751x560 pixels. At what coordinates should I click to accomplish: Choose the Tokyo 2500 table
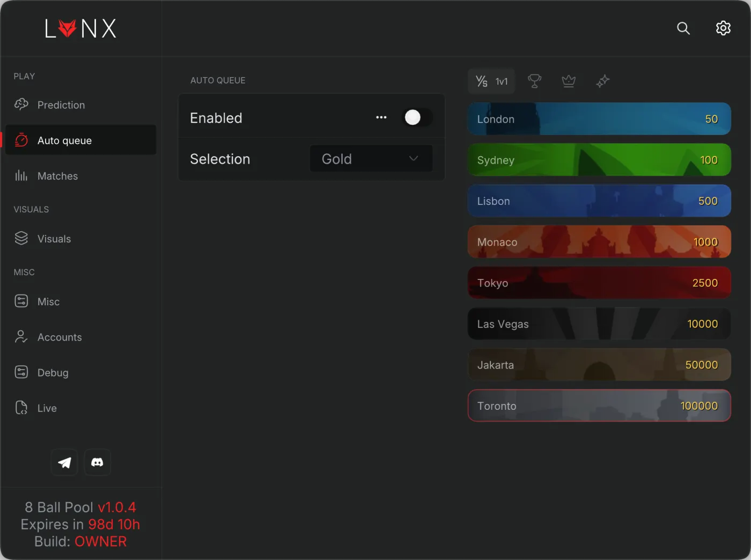(x=599, y=283)
